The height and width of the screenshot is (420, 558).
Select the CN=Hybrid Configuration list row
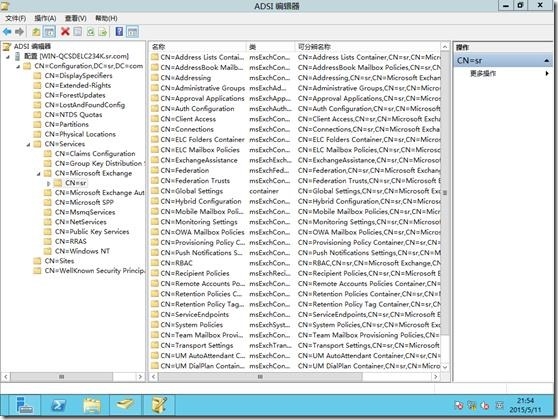coord(295,201)
